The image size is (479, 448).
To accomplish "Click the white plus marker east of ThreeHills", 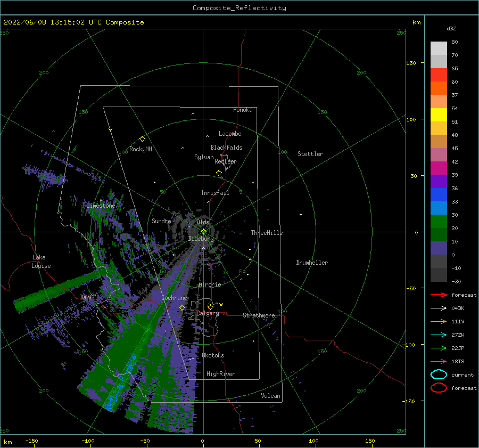I will [x=301, y=214].
